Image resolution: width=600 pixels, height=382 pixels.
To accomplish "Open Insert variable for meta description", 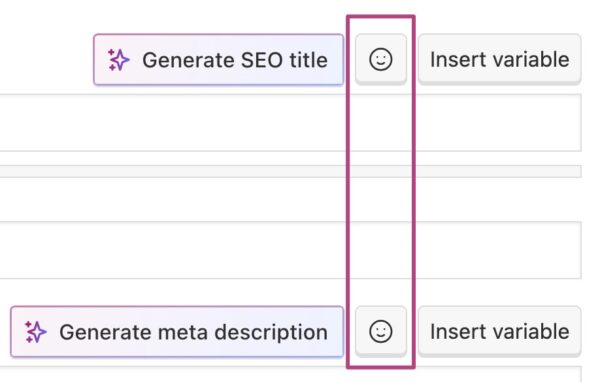I will [x=500, y=331].
